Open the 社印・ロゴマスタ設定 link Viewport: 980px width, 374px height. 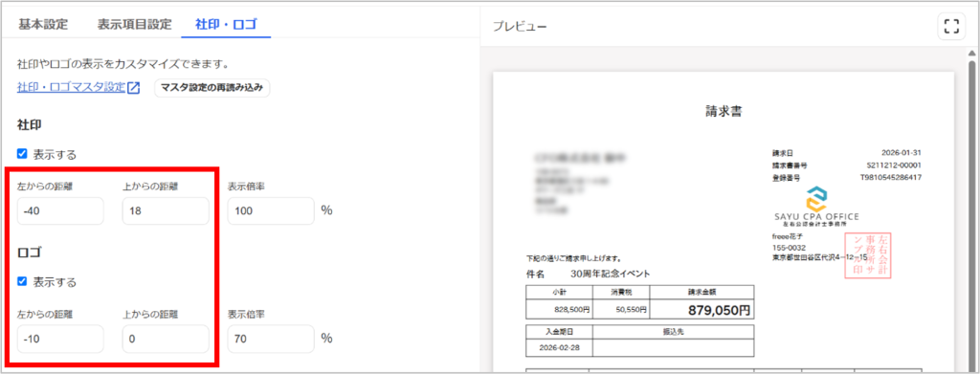pyautogui.click(x=71, y=87)
